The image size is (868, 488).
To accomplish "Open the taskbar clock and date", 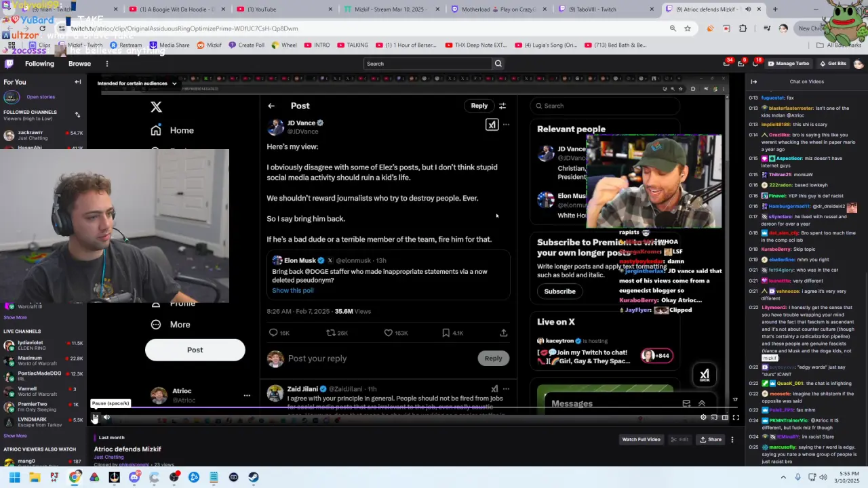I will pyautogui.click(x=846, y=477).
